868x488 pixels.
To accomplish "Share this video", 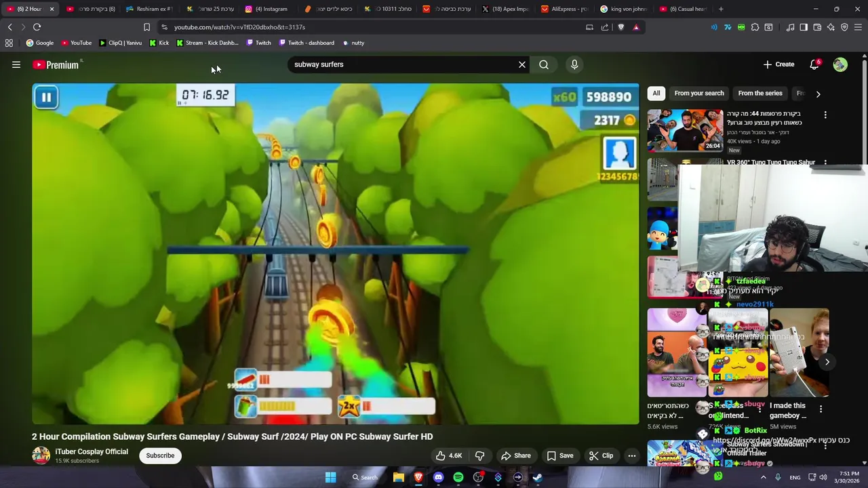I will (x=516, y=455).
